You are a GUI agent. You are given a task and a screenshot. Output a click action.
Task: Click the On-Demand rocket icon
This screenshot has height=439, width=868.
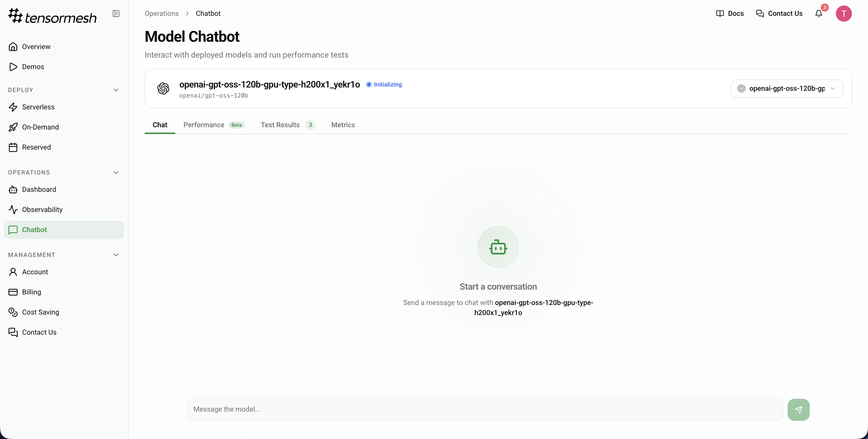coord(13,127)
